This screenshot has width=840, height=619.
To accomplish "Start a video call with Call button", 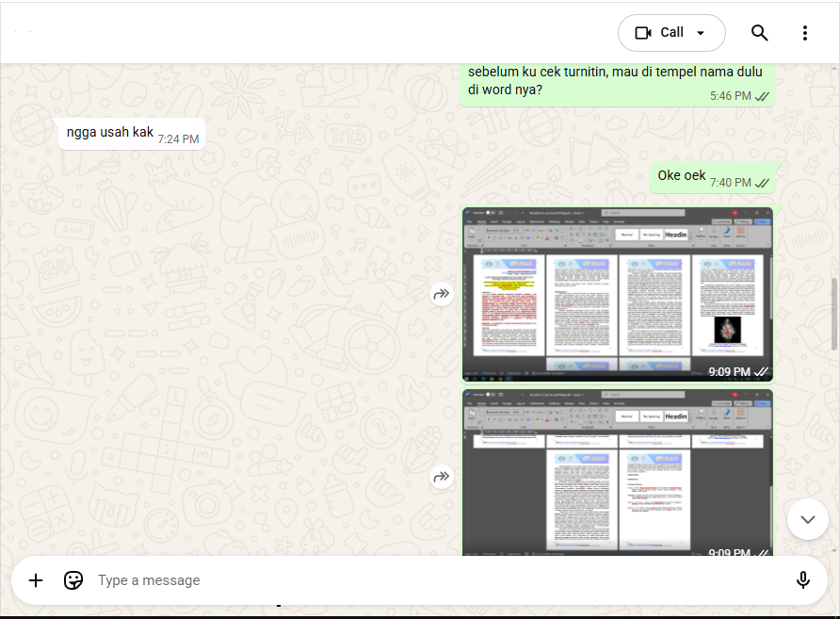I will point(659,33).
